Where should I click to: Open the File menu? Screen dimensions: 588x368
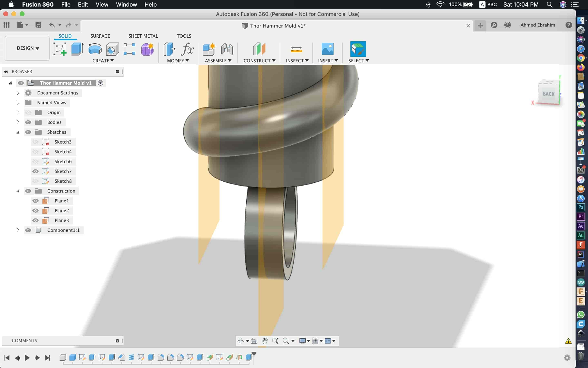coord(66,4)
